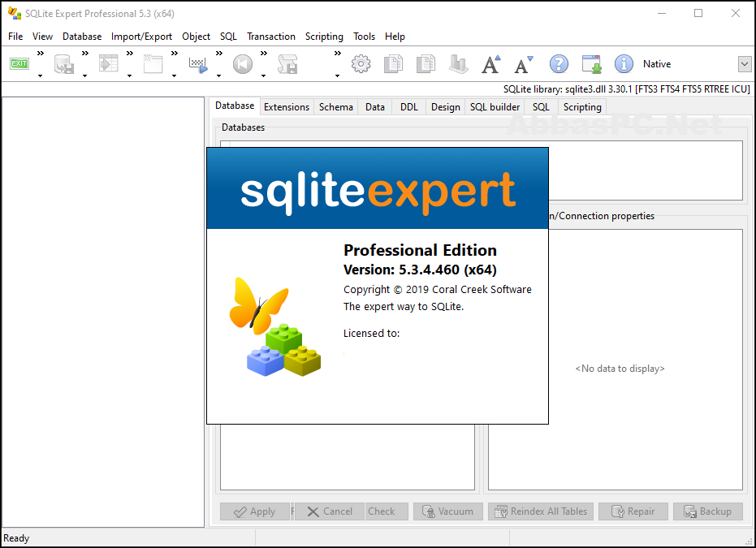Click the window with green download arrow icon
Image resolution: width=756 pixels, height=548 pixels.
coord(592,64)
